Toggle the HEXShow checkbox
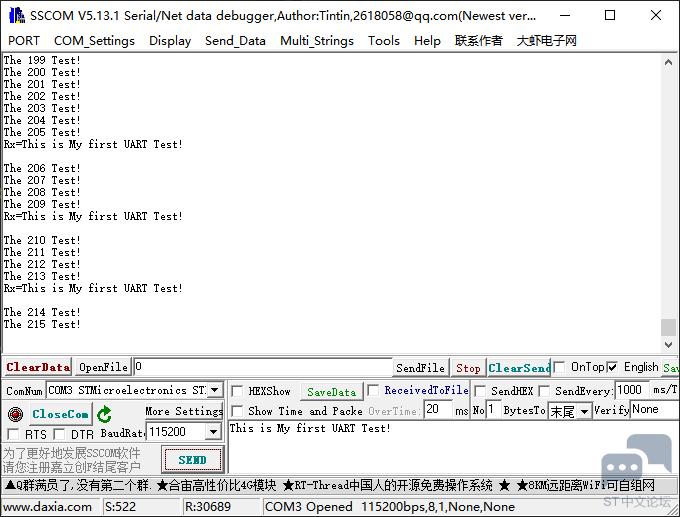Image resolution: width=680 pixels, height=517 pixels. [237, 391]
